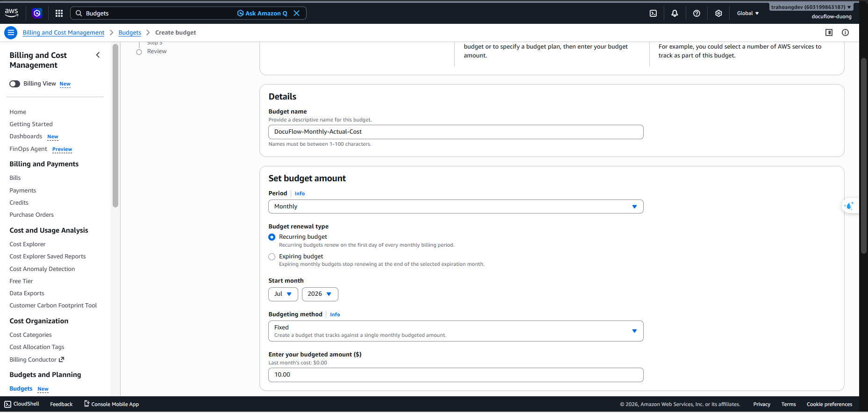Screen dimensions: 868x413
Task: Click the Period Info link
Action: point(300,193)
